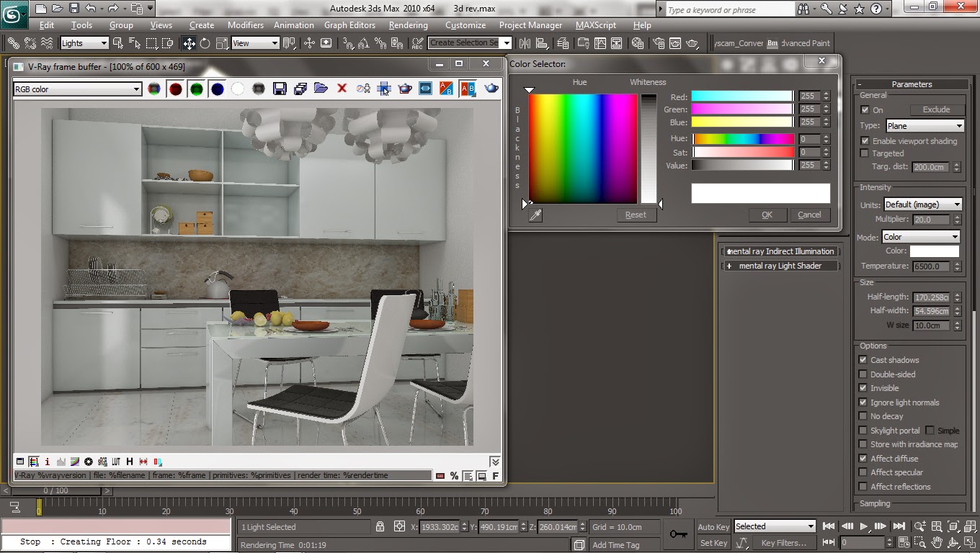The image size is (980, 553).
Task: Open the Render Setup dialog icon
Action: pos(659,43)
